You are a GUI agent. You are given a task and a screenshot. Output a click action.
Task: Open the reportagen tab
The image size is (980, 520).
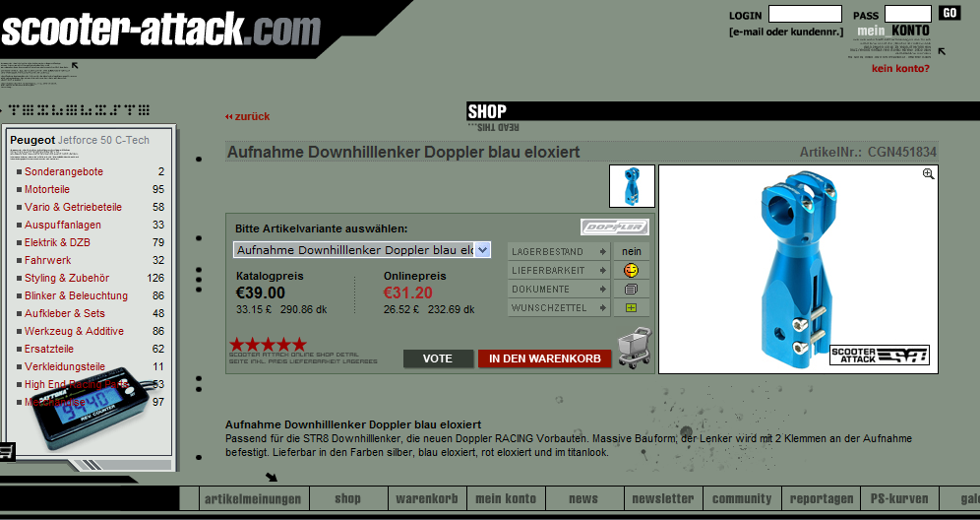(x=822, y=498)
